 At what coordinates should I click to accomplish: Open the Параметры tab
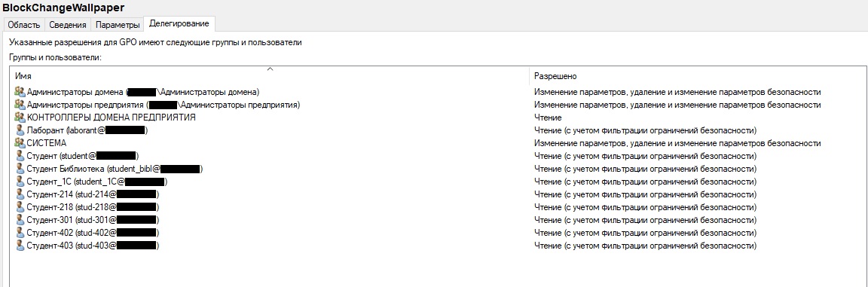coord(117,25)
